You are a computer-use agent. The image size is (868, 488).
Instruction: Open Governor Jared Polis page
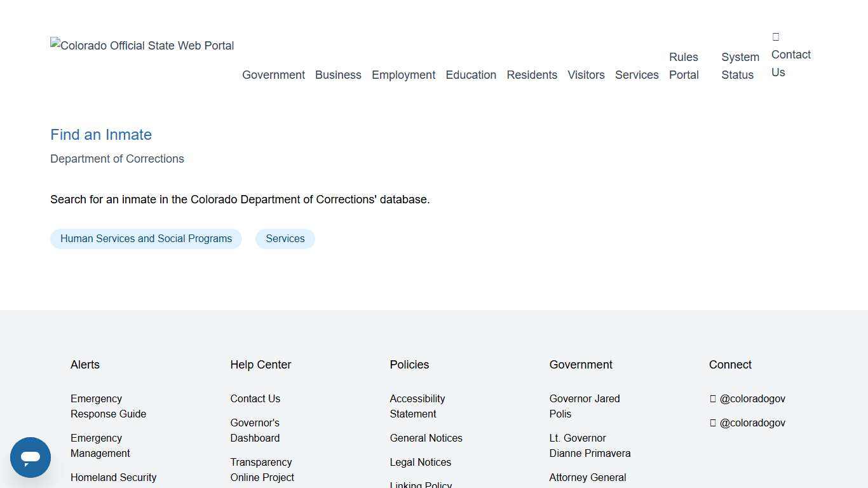click(584, 406)
